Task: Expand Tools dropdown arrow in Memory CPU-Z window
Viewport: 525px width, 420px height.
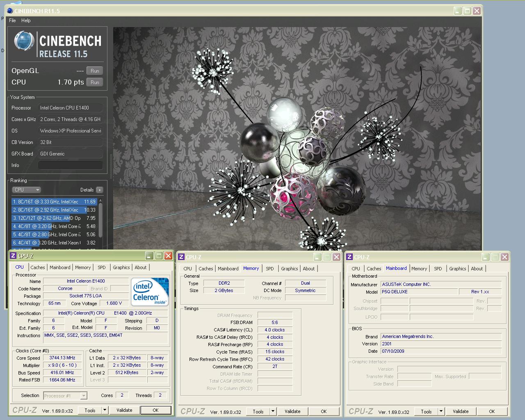Action: tap(273, 411)
